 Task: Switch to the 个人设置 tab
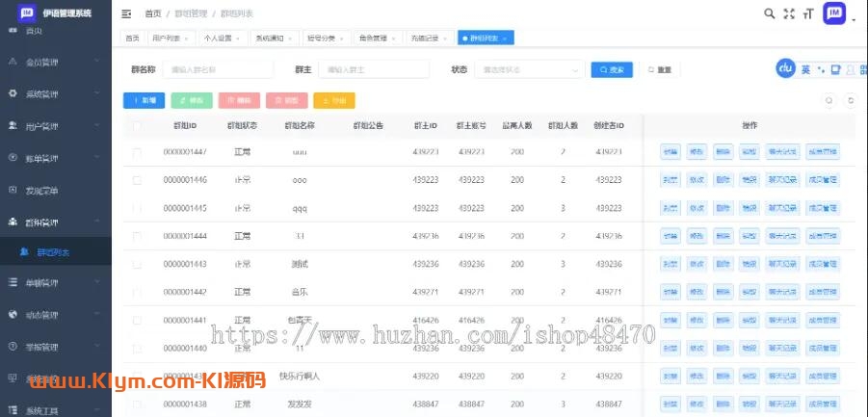(224, 39)
